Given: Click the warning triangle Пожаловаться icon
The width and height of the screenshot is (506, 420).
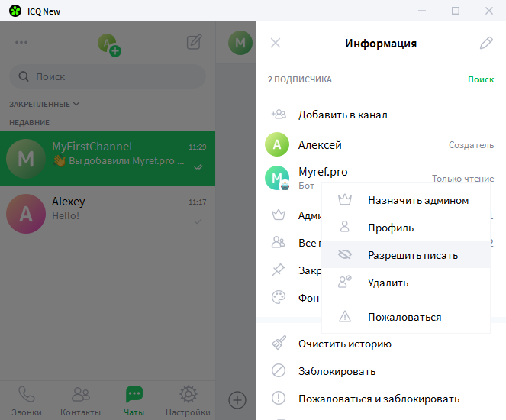Looking at the screenshot, I should click(x=345, y=316).
